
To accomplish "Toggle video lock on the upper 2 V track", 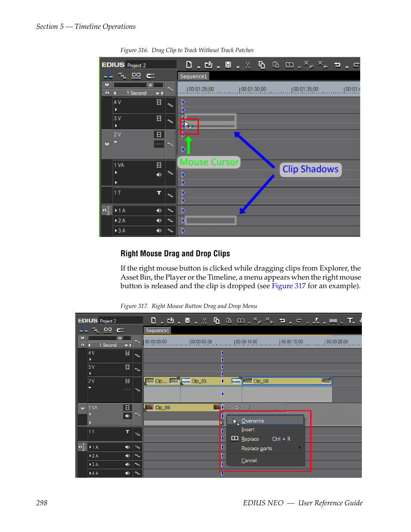I will coord(159,134).
